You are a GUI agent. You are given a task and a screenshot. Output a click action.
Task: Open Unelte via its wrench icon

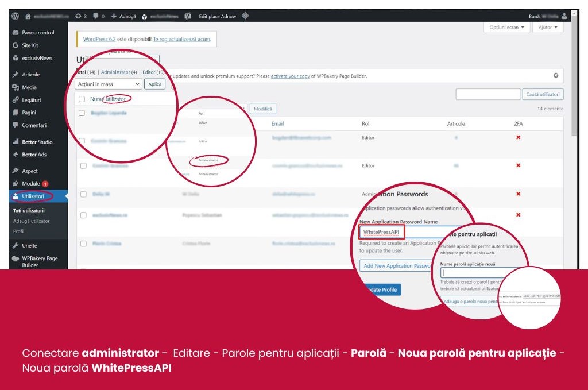coord(16,246)
